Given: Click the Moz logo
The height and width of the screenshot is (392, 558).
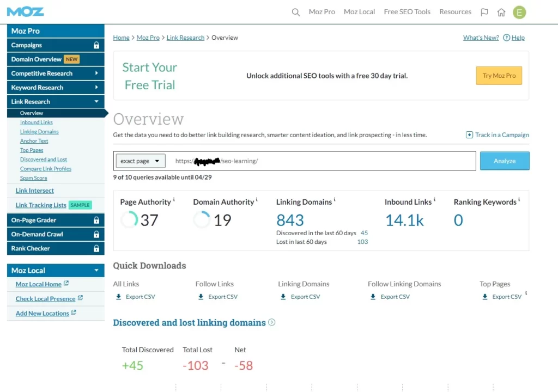Looking at the screenshot, I should [x=25, y=12].
